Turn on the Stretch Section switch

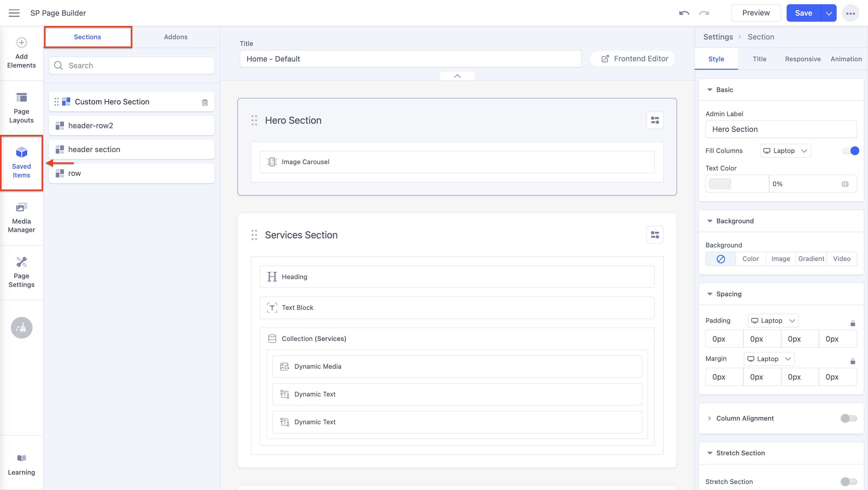point(848,481)
